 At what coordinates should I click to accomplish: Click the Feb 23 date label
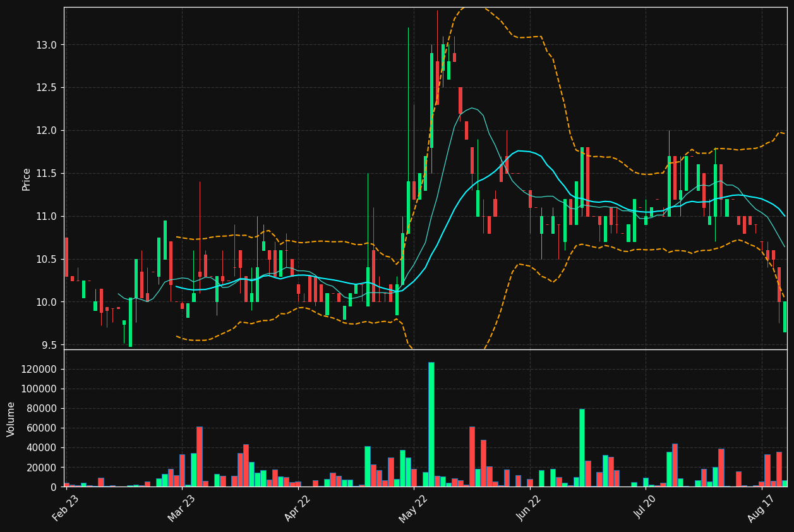point(65,508)
